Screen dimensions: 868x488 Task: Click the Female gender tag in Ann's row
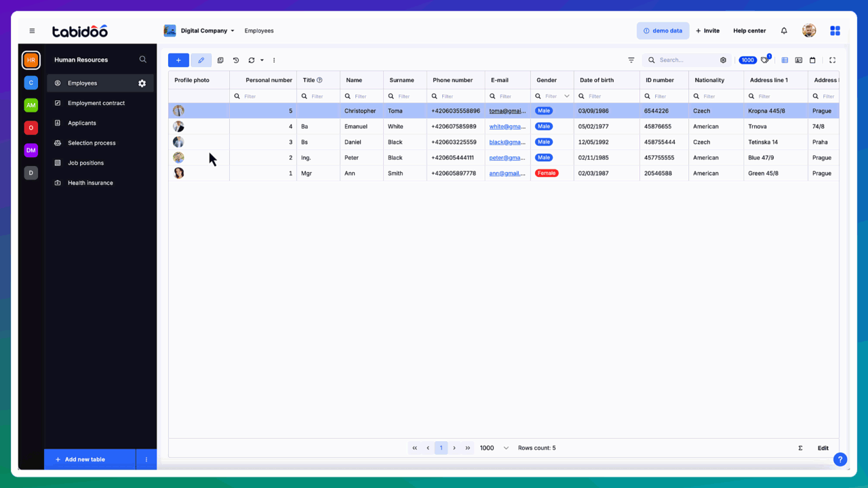coord(547,174)
